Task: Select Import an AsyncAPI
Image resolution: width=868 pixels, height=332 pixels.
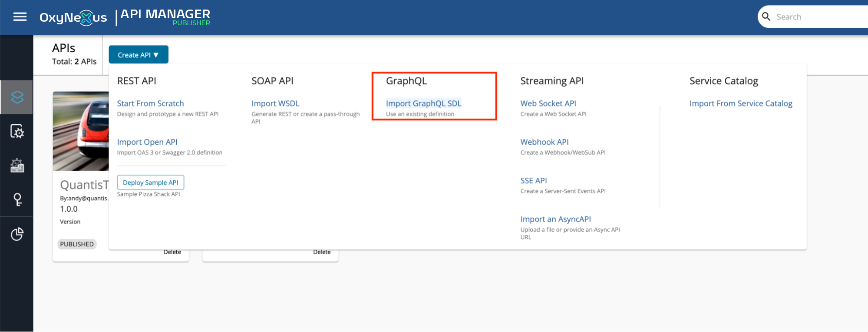Action: point(556,219)
